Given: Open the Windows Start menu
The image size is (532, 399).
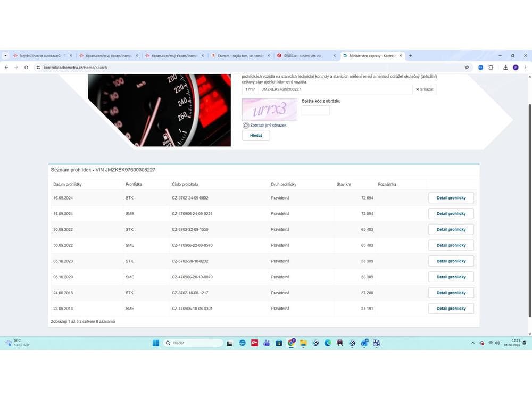Looking at the screenshot, I should pos(156,343).
